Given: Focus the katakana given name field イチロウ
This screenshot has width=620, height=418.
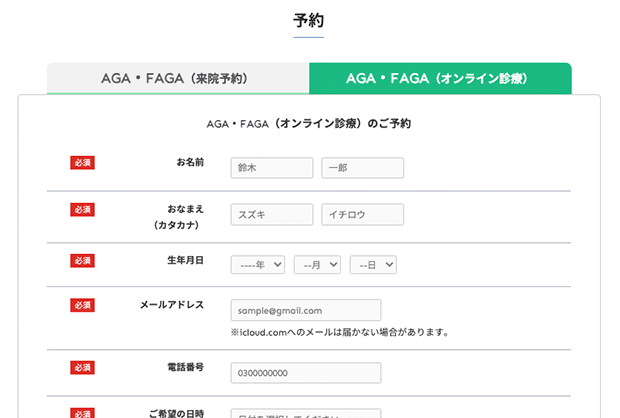Looking at the screenshot, I should [x=363, y=214].
